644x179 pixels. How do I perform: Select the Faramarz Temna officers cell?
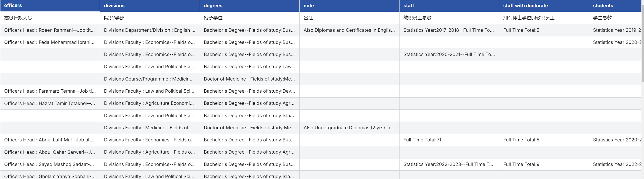pyautogui.click(x=50, y=91)
